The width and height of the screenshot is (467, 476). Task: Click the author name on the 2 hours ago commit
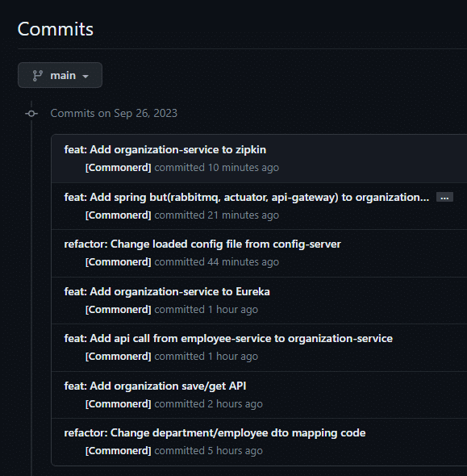119,404
